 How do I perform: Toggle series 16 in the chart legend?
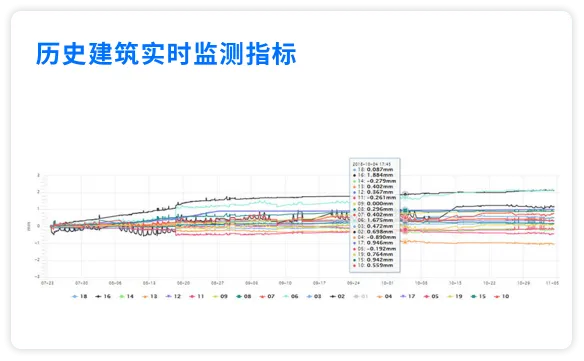coord(103,297)
